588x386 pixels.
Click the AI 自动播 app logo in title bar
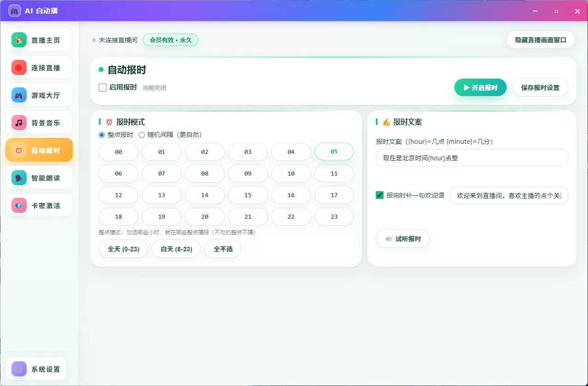[15, 11]
